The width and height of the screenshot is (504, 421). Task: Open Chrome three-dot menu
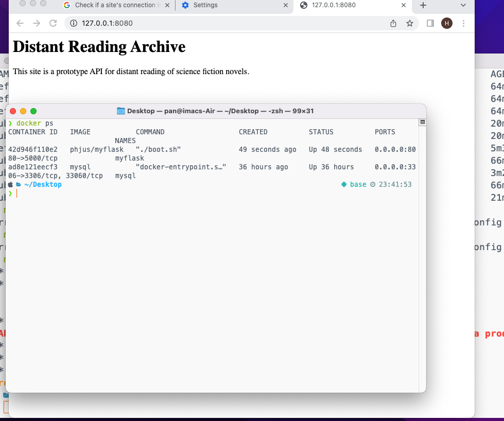click(x=463, y=23)
